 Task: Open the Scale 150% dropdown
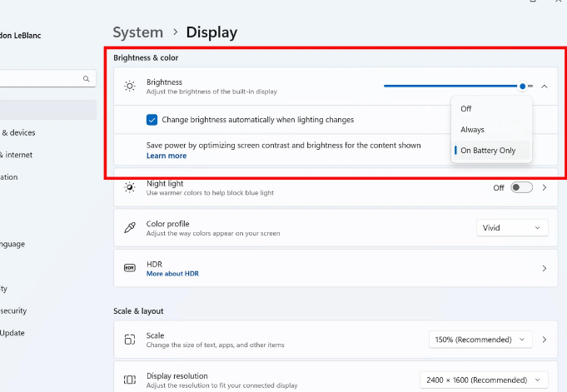tap(480, 340)
